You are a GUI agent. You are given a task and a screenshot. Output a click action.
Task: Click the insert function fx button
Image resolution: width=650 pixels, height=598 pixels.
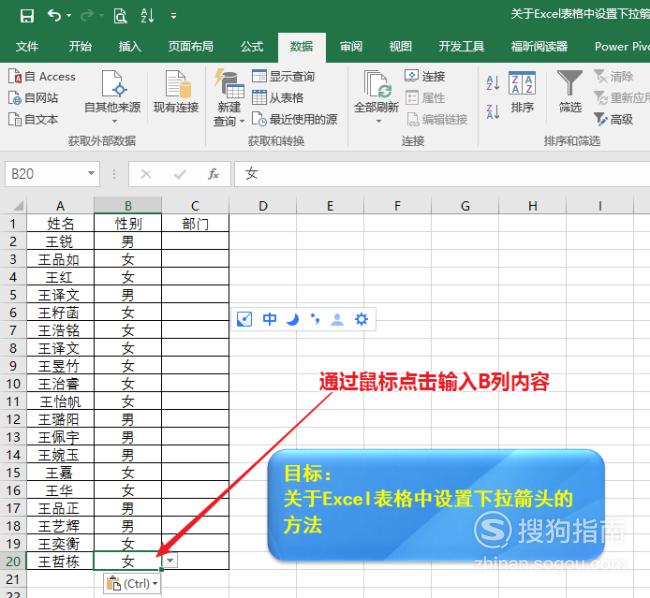(x=213, y=174)
